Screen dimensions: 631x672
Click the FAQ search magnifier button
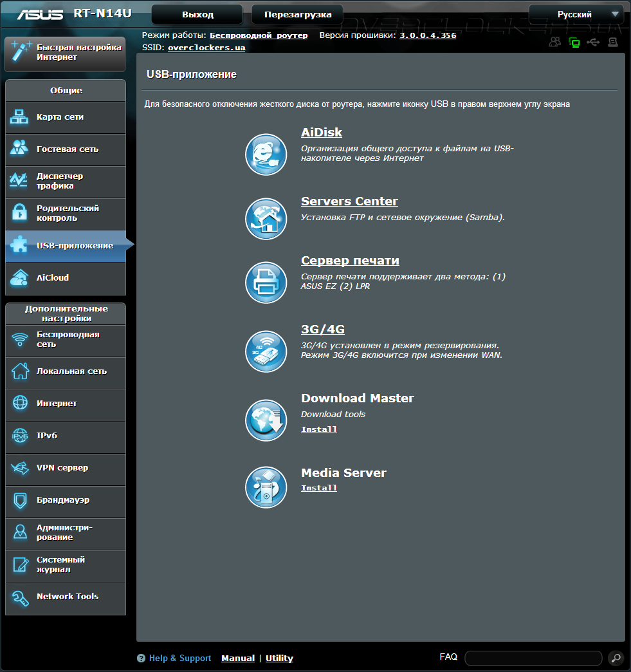click(x=616, y=657)
